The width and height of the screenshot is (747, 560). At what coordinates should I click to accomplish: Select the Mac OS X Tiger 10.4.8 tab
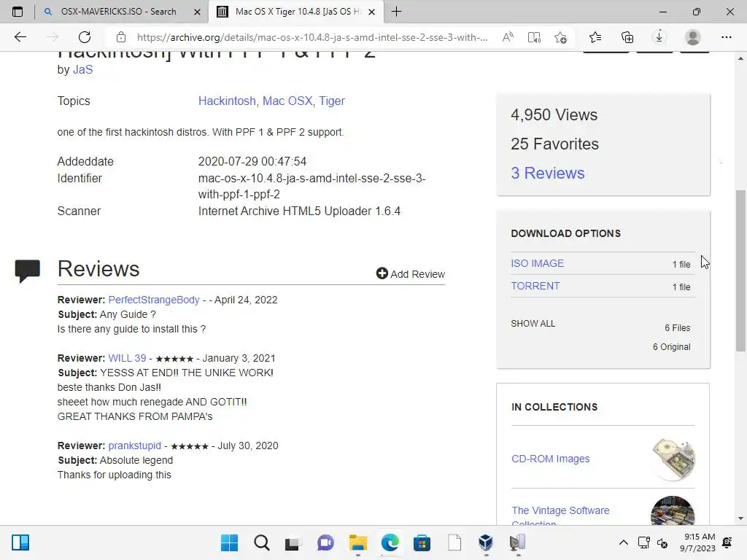295,12
